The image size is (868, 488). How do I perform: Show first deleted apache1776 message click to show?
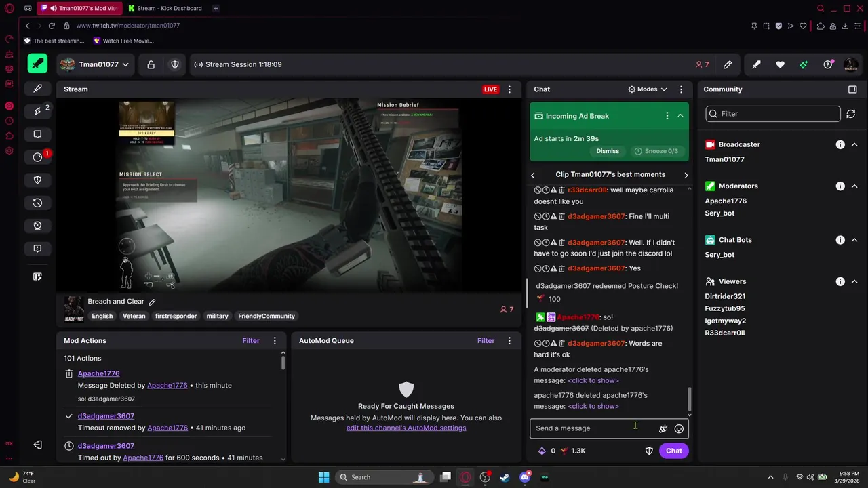593,380
